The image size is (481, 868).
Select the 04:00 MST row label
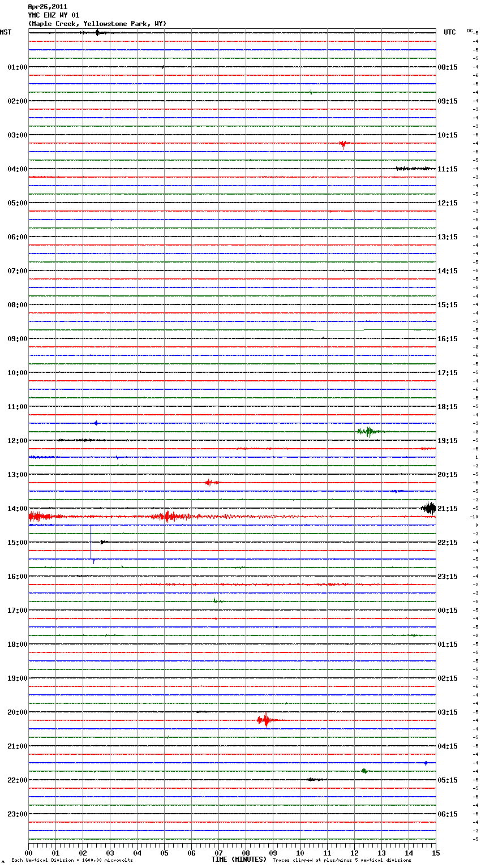coord(18,169)
